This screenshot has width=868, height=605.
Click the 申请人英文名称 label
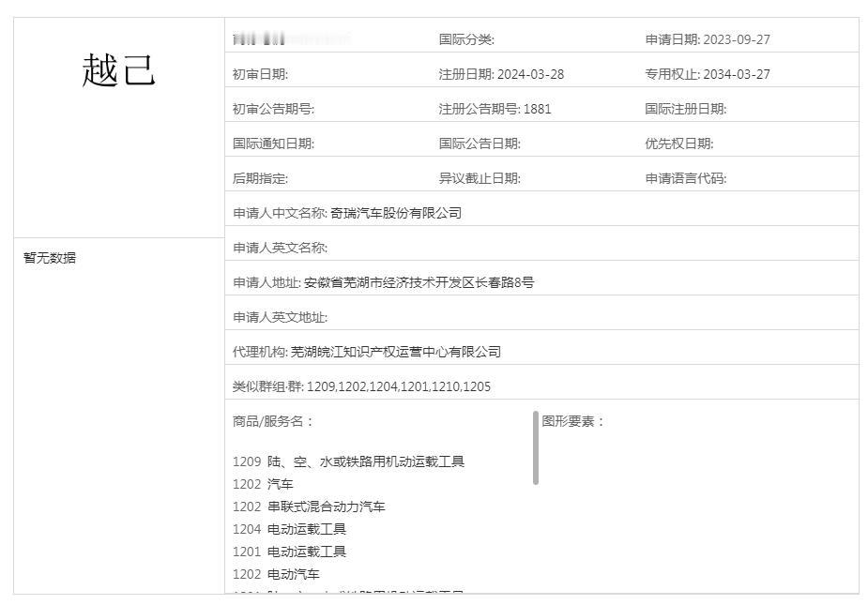[281, 248]
